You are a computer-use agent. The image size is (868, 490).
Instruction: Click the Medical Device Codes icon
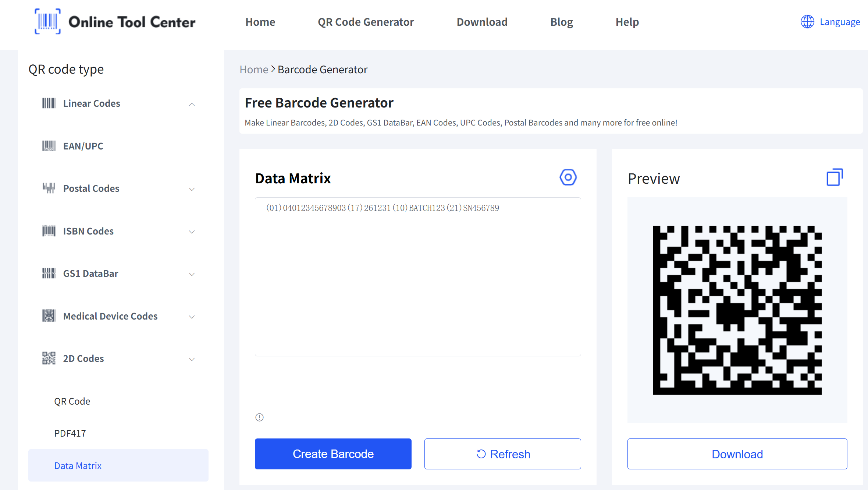click(x=49, y=316)
